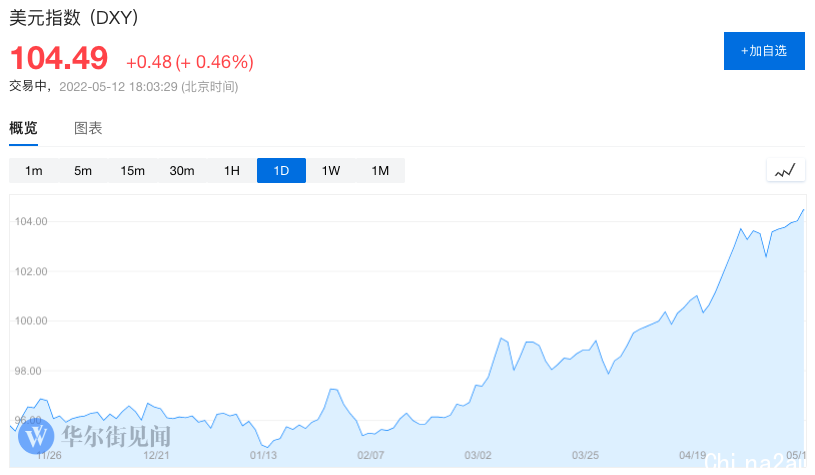Choose the 15m interval
This screenshot has width=815, height=475.
(x=133, y=170)
